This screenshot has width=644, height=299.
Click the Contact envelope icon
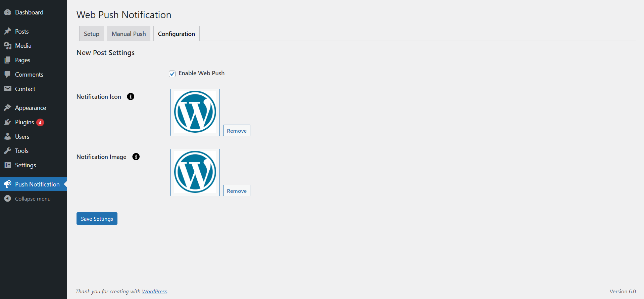(8, 89)
